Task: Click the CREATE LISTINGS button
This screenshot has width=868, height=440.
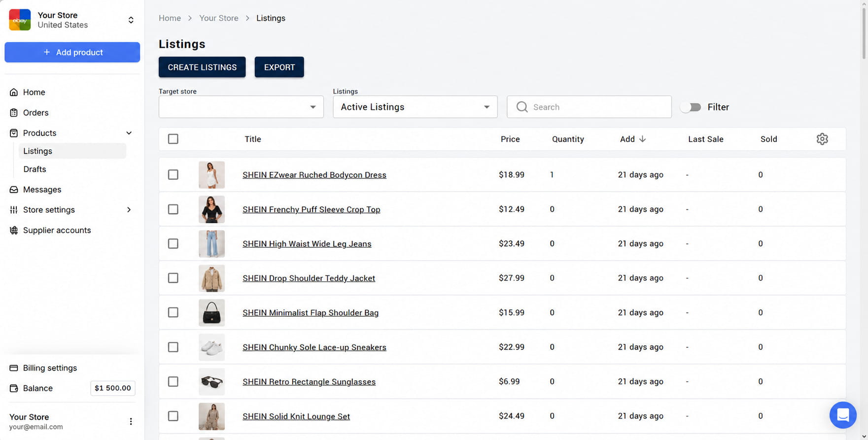Action: click(202, 67)
